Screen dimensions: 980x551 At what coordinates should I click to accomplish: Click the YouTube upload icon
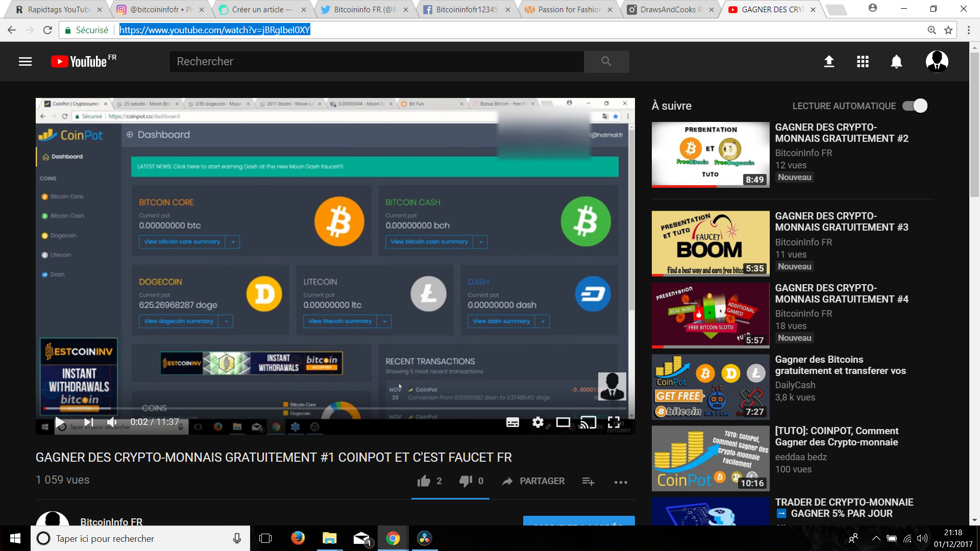(x=829, y=61)
